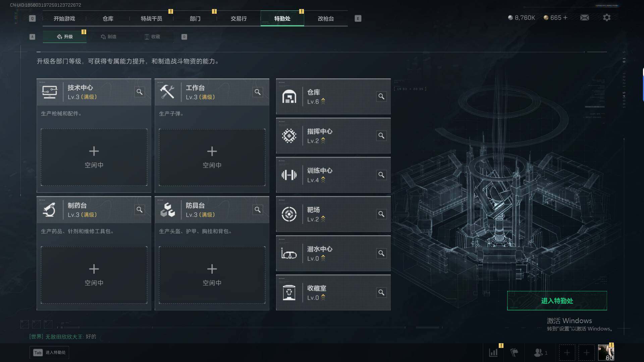Open the settings gear icon

[606, 17]
